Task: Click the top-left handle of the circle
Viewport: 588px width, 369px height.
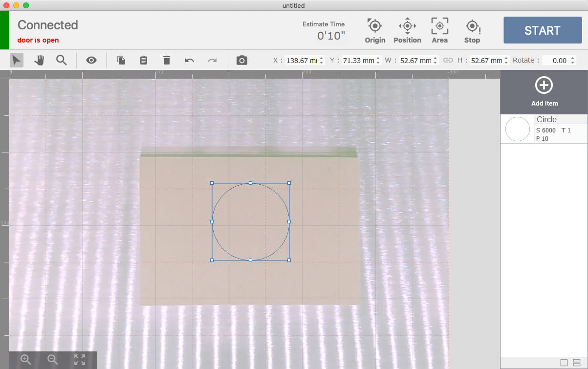Action: click(212, 183)
